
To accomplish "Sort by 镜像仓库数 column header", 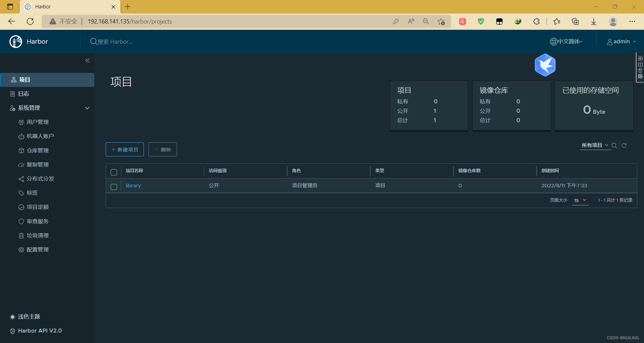I will (x=470, y=171).
